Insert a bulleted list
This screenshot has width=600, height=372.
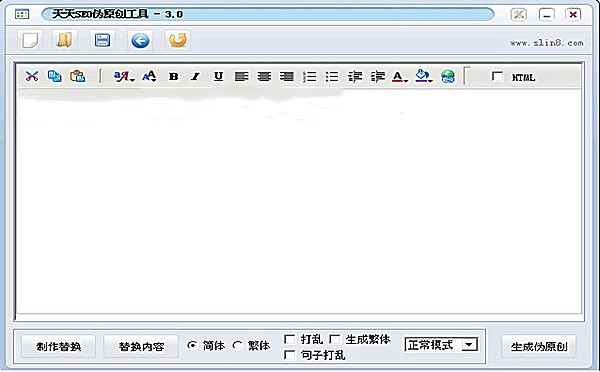(x=332, y=77)
